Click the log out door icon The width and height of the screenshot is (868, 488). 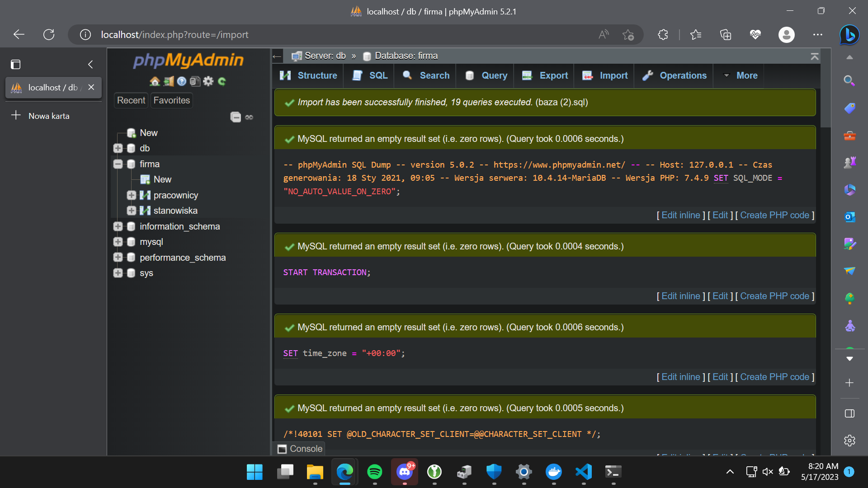click(169, 81)
